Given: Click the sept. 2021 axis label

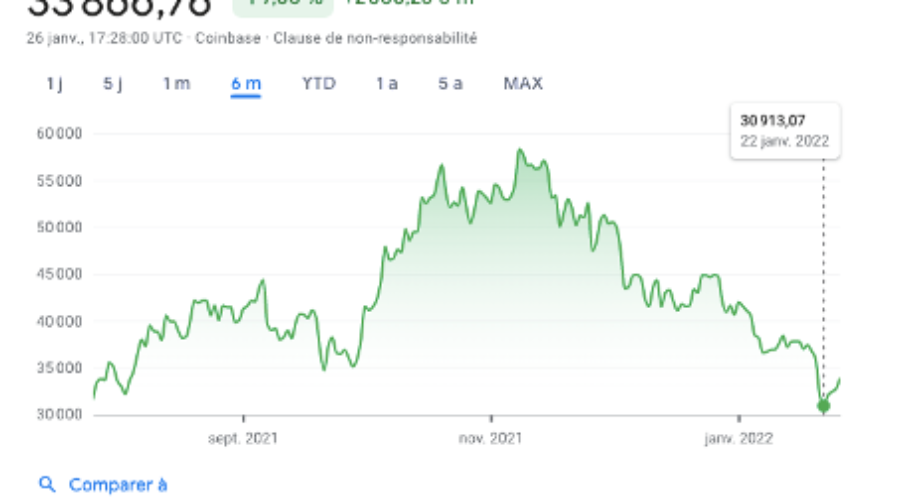Looking at the screenshot, I should point(244,438).
